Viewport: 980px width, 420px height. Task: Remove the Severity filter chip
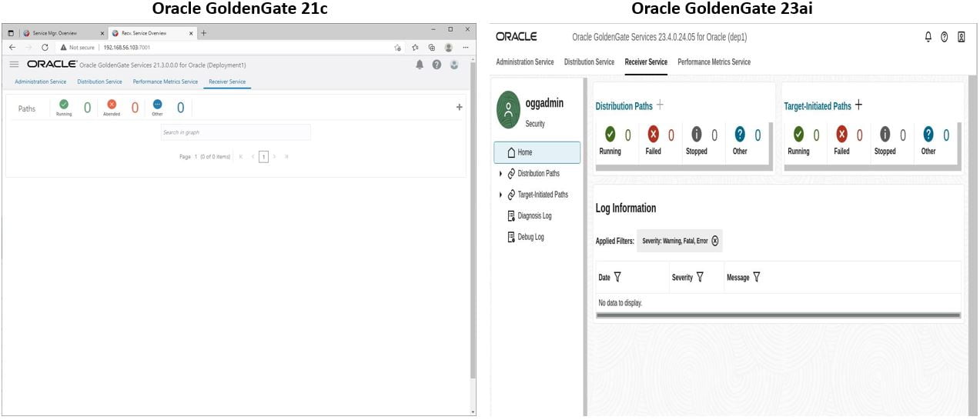pyautogui.click(x=715, y=241)
